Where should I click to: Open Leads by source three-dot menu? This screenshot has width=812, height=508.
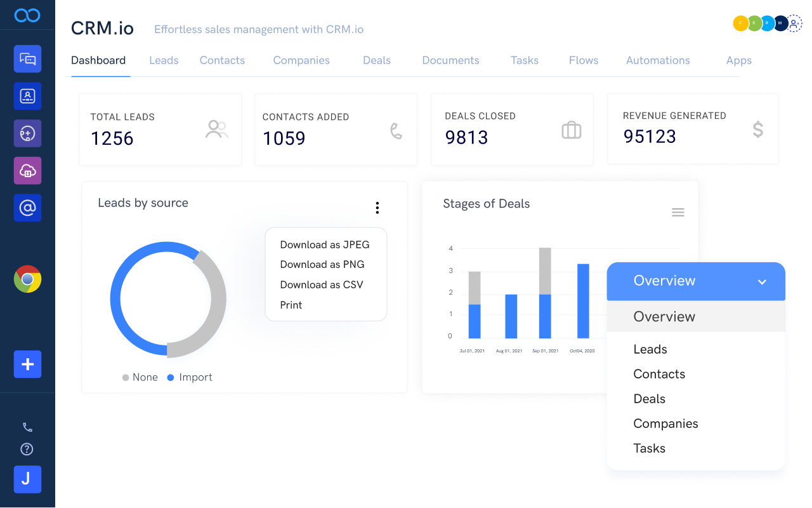377,208
